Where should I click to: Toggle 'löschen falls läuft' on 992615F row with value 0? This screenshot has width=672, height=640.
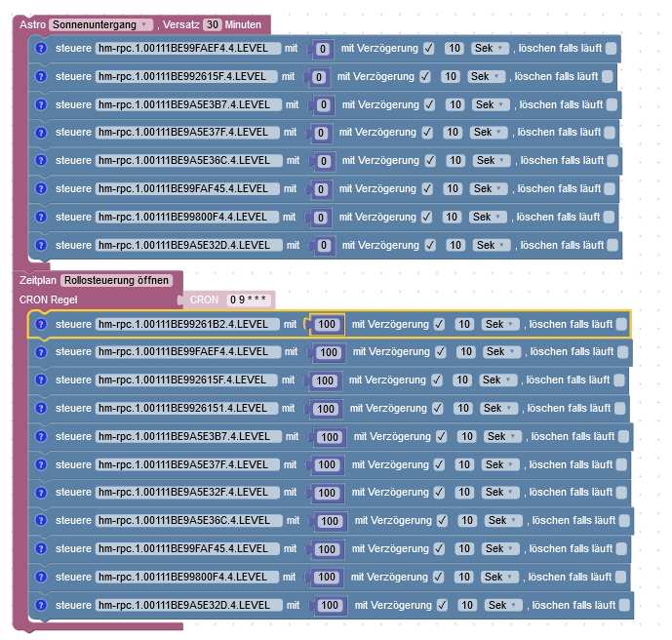[x=608, y=77]
